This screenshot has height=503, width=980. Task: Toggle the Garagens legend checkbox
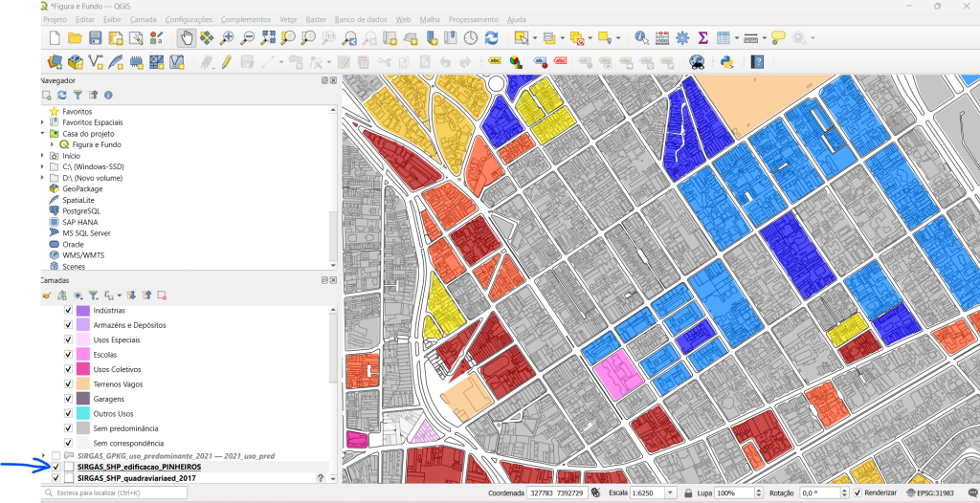pos(68,399)
